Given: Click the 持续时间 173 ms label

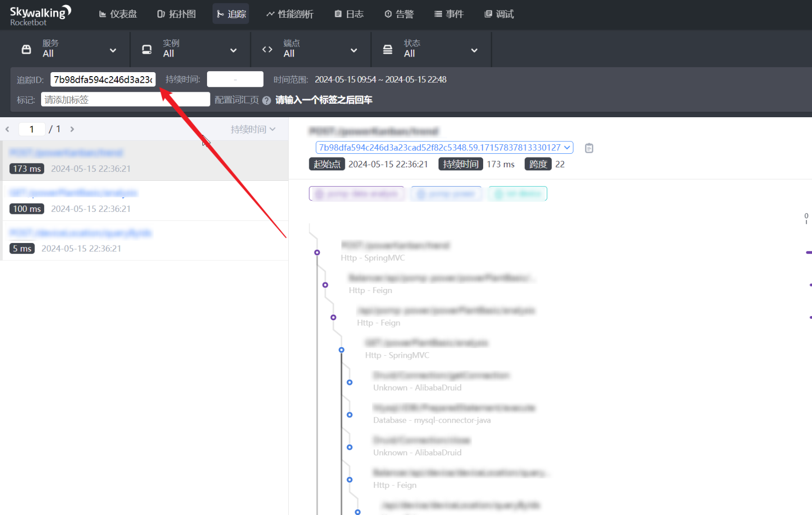Looking at the screenshot, I should point(461,164).
